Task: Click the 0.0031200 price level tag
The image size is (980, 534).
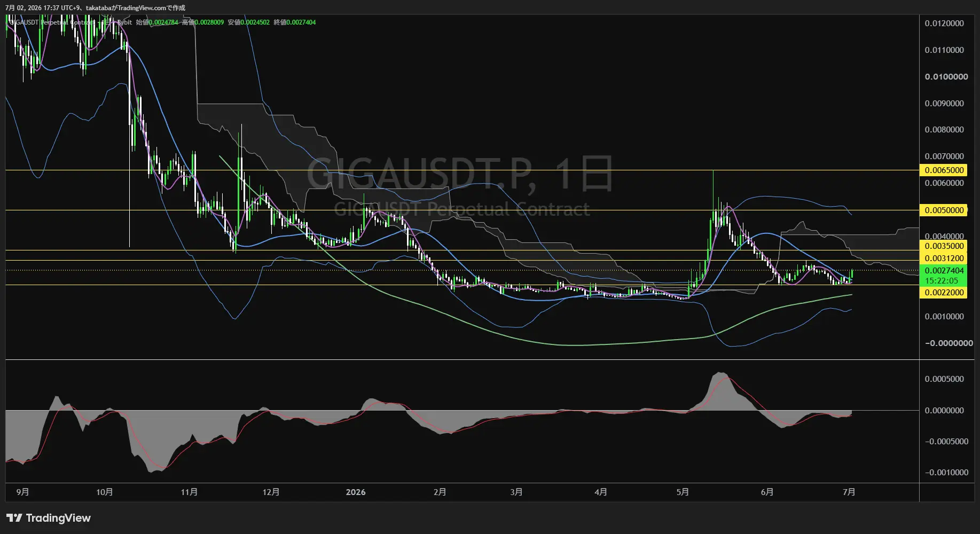Action: [x=944, y=258]
